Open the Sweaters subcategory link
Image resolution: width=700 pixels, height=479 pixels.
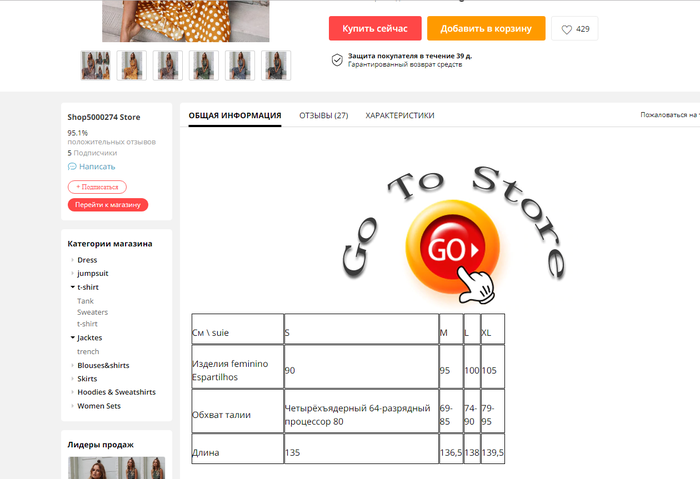point(92,312)
